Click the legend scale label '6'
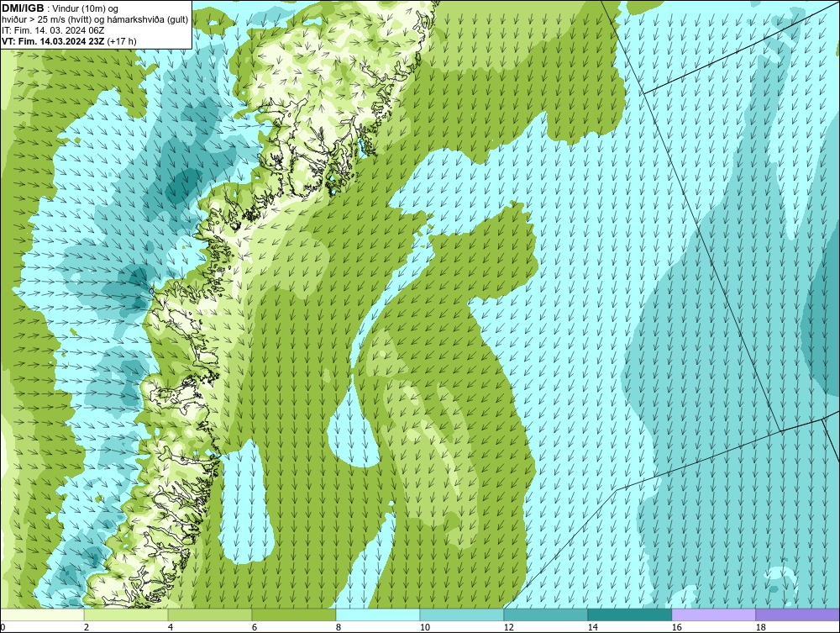Viewport: 840px width, 633px height. coord(255,628)
